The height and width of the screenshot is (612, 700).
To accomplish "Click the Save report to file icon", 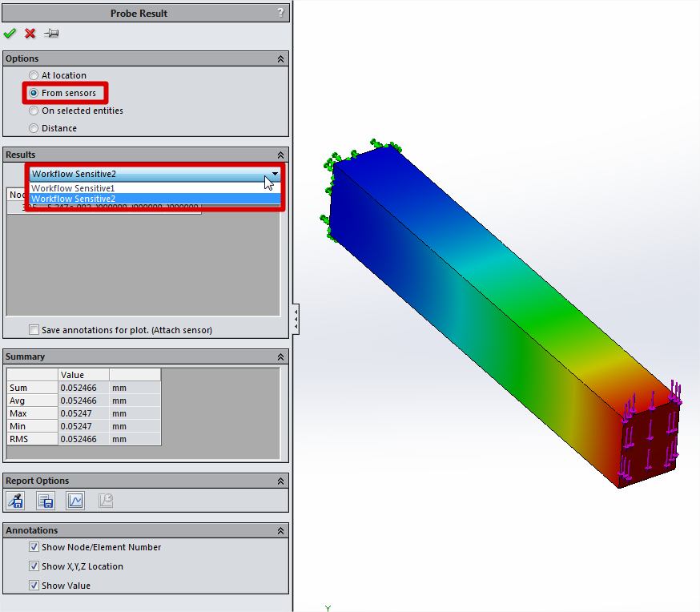I will tap(46, 501).
